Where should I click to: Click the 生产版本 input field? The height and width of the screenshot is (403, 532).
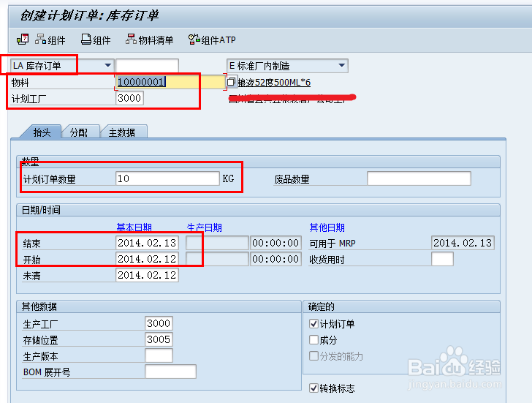pos(159,355)
